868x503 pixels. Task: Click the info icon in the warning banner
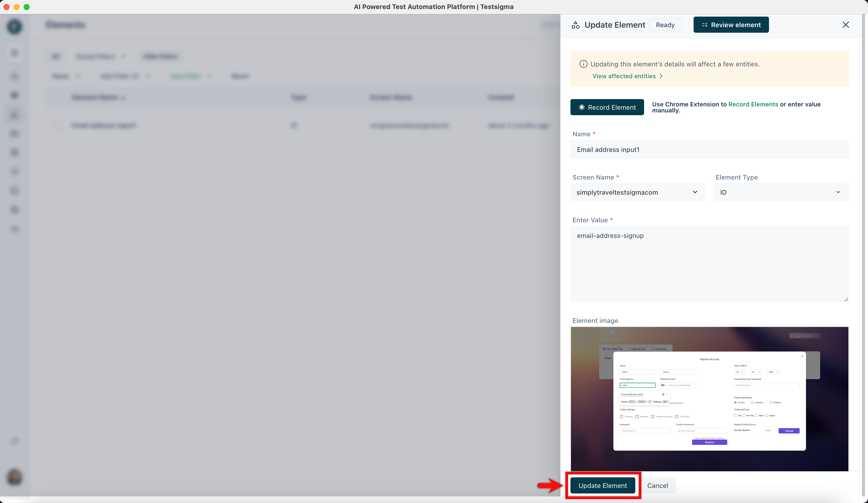(x=583, y=64)
